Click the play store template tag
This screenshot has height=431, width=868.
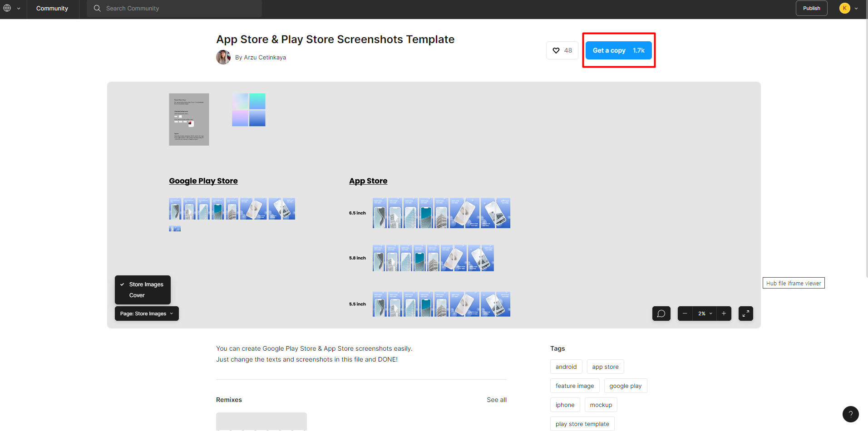(582, 424)
